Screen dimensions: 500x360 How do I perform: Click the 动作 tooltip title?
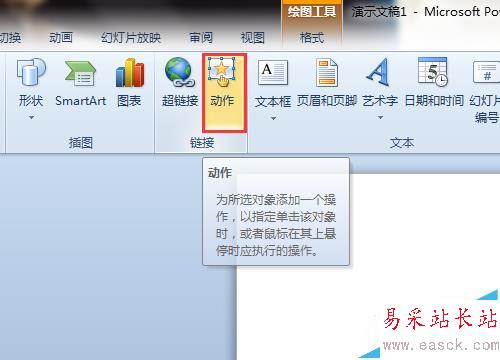pyautogui.click(x=220, y=173)
